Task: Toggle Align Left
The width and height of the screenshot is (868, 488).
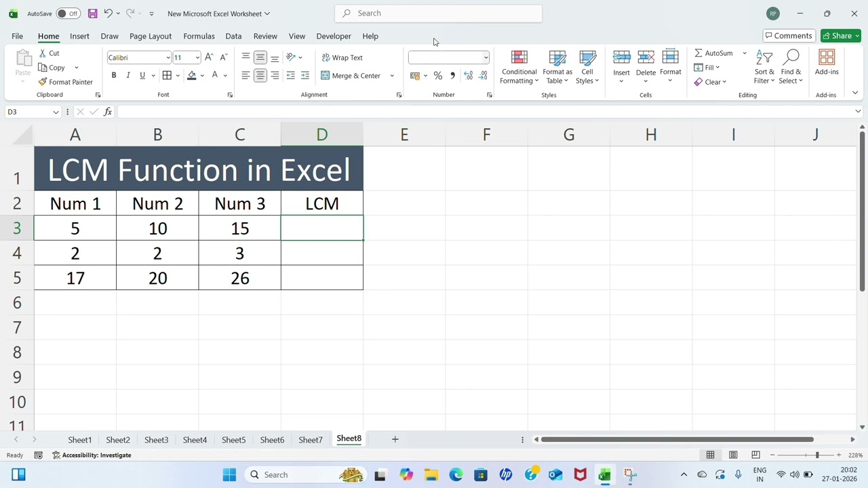Action: coord(245,76)
